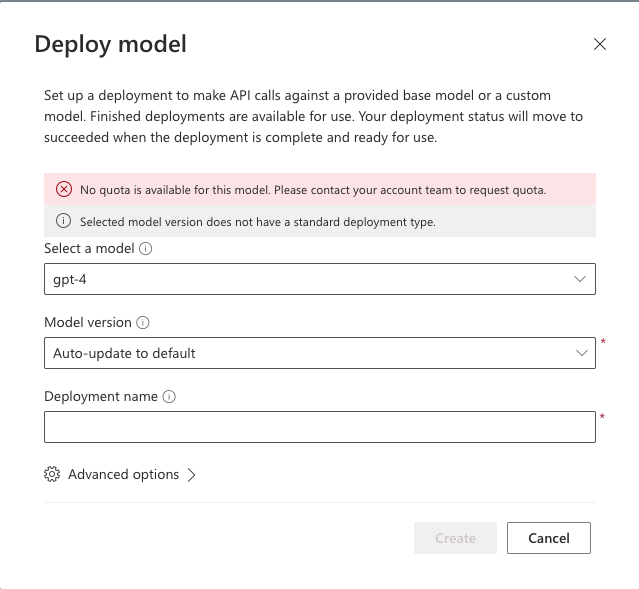
Task: Open the Auto-update to default version dropdown
Action: 320,353
